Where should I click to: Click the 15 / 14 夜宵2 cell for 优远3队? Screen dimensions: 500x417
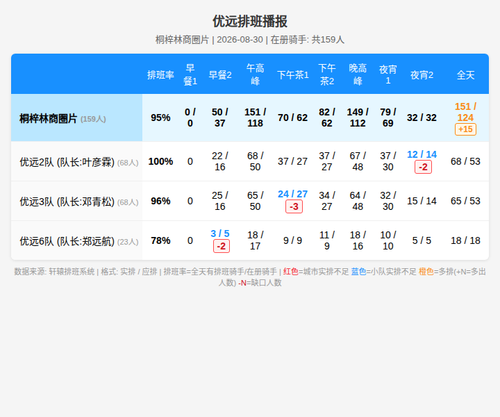coord(422,201)
